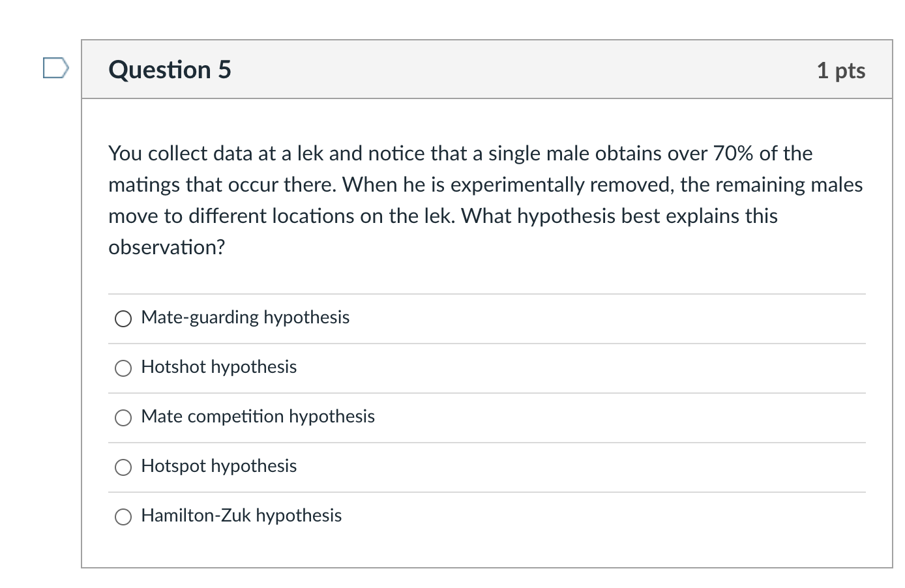Click the "1 pts" points label
Viewport: 905px width, 588px height.
(x=840, y=70)
